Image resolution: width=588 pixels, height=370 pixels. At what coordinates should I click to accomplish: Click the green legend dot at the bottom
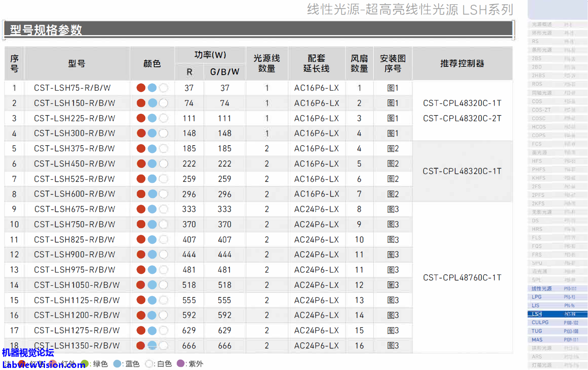(85, 364)
